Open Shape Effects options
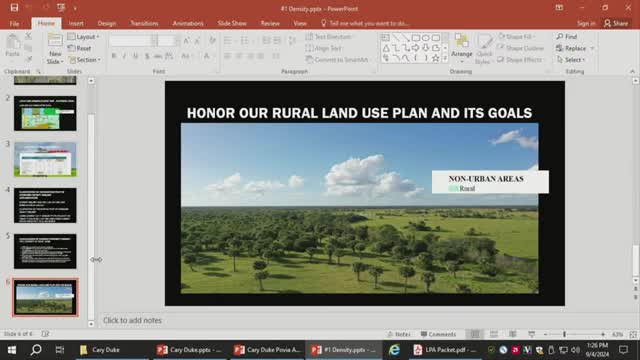This screenshot has width=640, height=360. pyautogui.click(x=520, y=60)
